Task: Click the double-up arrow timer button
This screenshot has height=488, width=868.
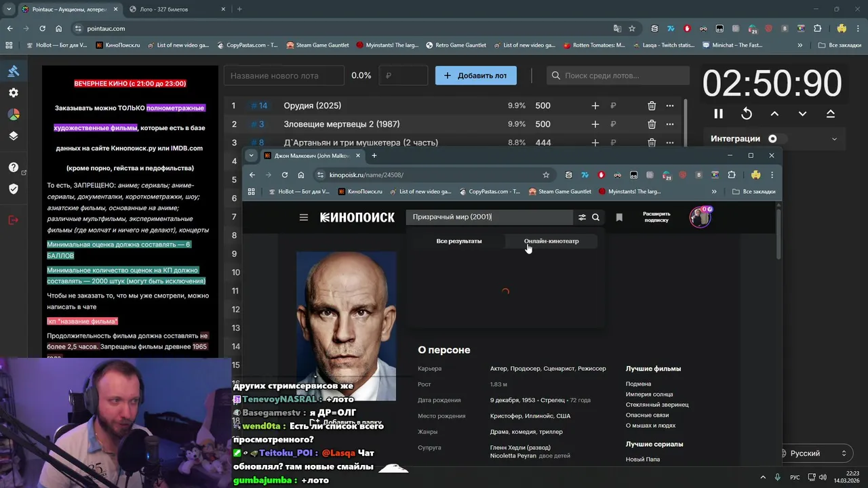Action: [x=831, y=114]
